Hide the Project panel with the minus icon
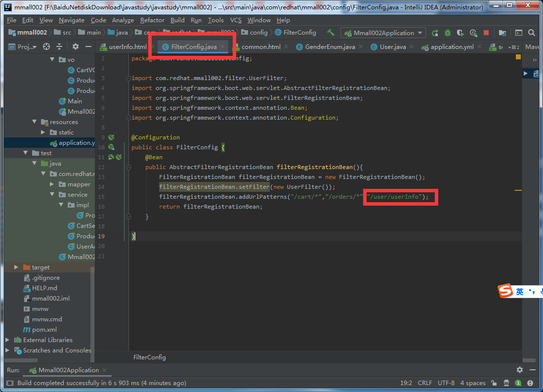The height and width of the screenshot is (392, 543). point(88,46)
